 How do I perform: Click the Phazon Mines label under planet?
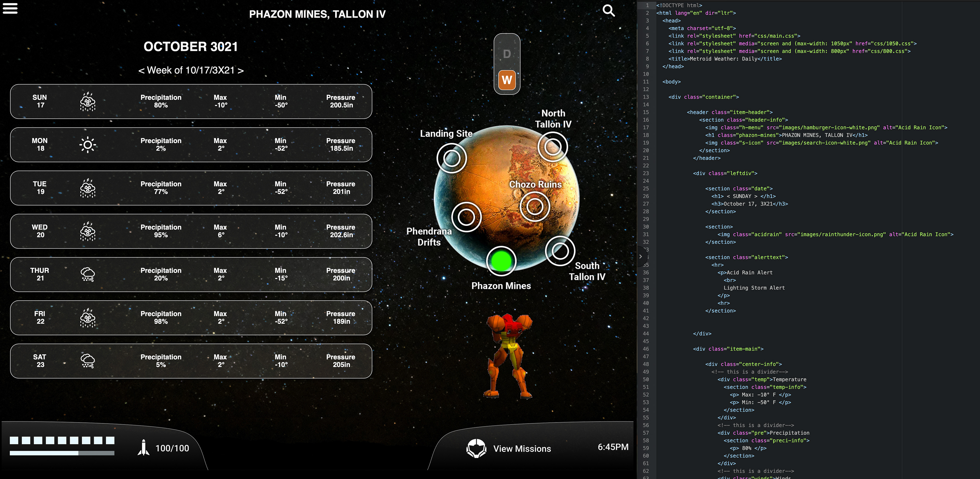click(501, 286)
